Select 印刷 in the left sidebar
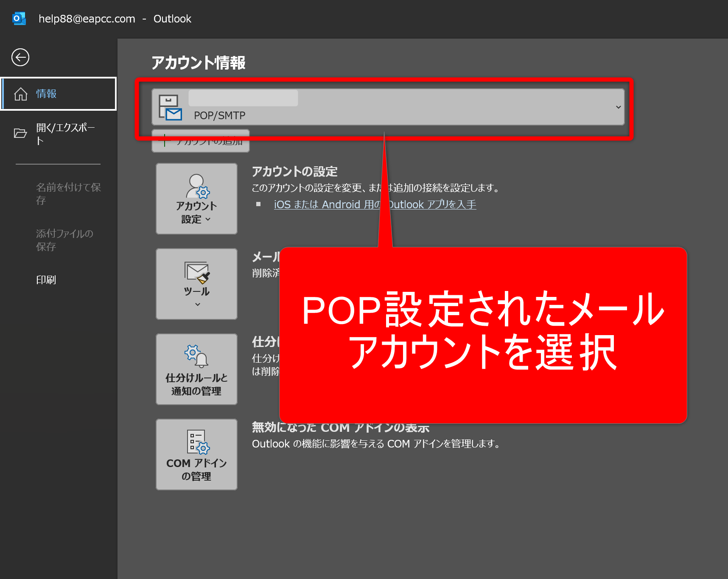Screen dimensions: 728x579 46,280
